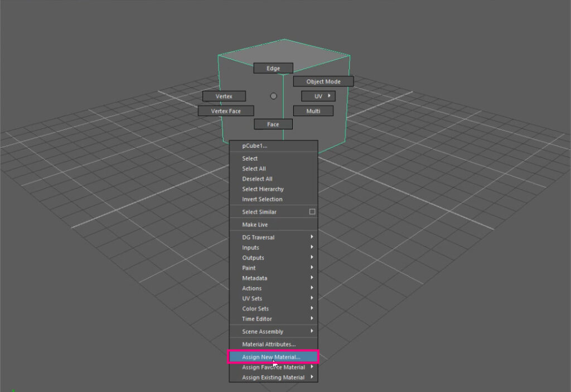571x392 pixels.
Task: Choose Select All
Action: click(273, 168)
